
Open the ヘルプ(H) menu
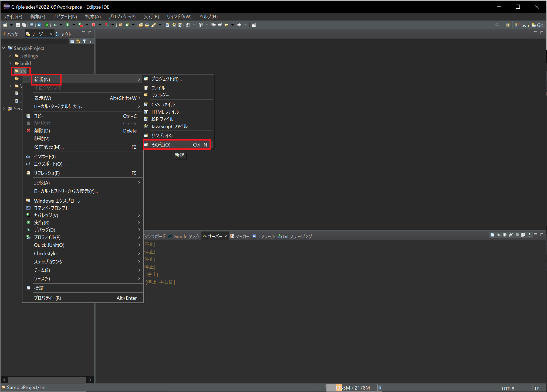(208, 16)
